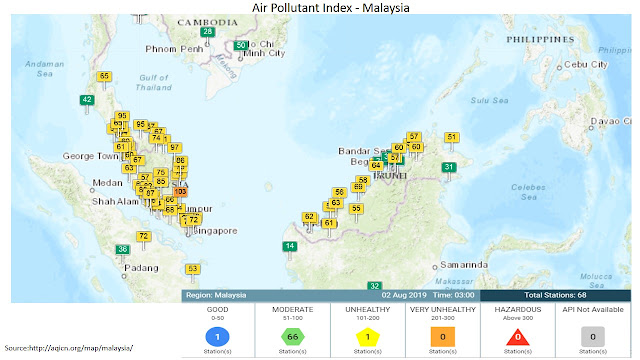Select the yellow 53 station marker
The width and height of the screenshot is (640, 360).
193,269
